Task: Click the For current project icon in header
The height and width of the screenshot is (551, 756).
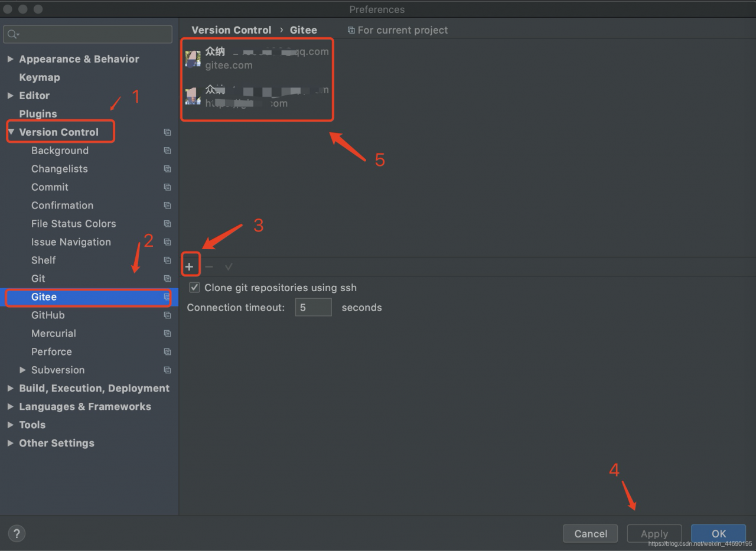Action: click(351, 30)
